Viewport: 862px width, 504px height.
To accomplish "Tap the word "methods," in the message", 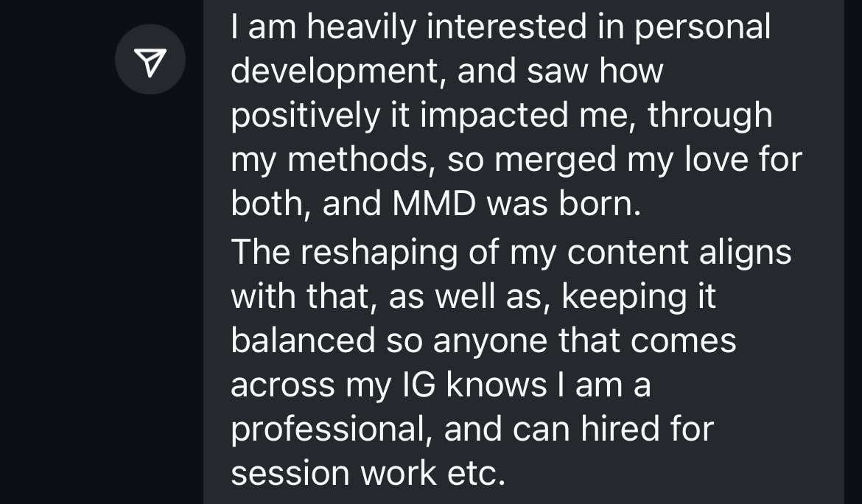I will pyautogui.click(x=361, y=159).
